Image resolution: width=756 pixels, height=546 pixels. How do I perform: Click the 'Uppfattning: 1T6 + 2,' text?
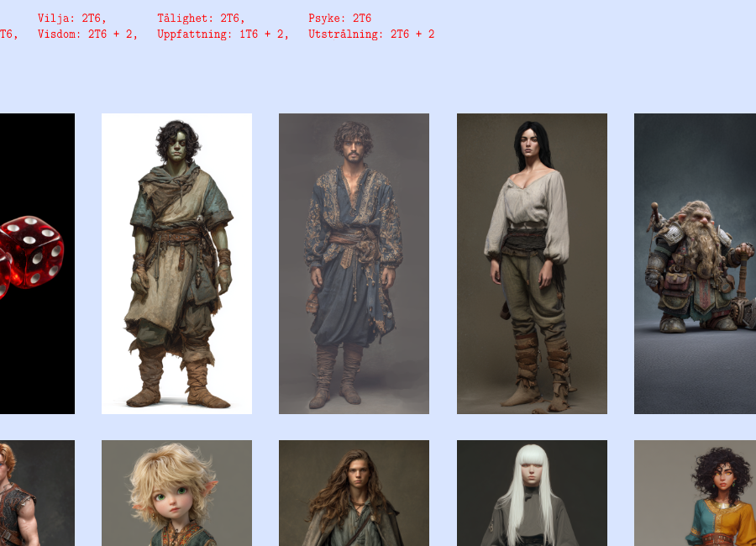[x=223, y=34]
